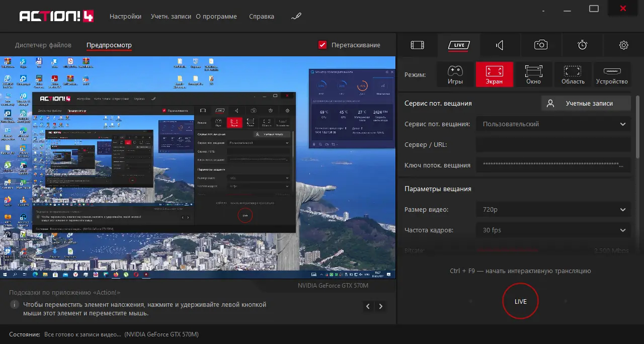Adjust the Bitrate slider
The height and width of the screenshot is (344, 644).
point(508,250)
